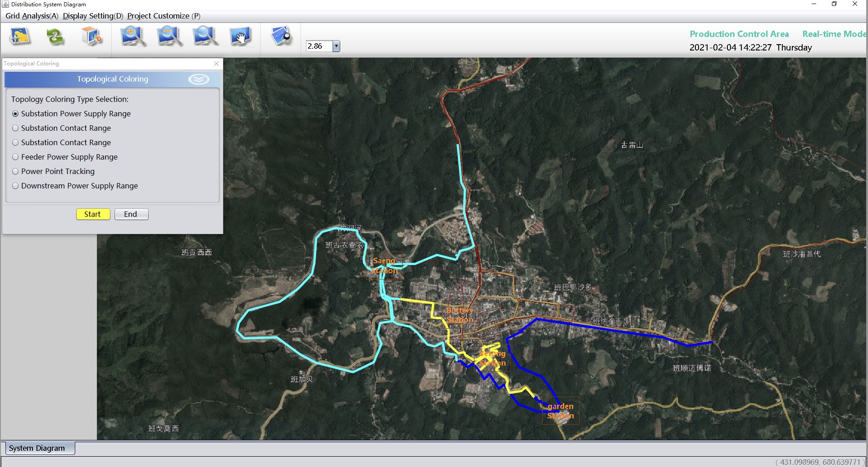Activate the hand pan tool

pos(240,37)
